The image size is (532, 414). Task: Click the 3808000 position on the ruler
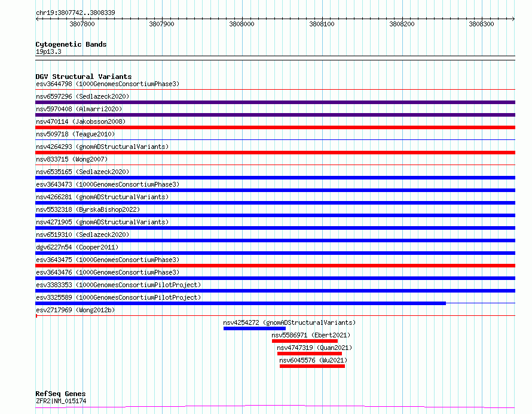[241, 24]
